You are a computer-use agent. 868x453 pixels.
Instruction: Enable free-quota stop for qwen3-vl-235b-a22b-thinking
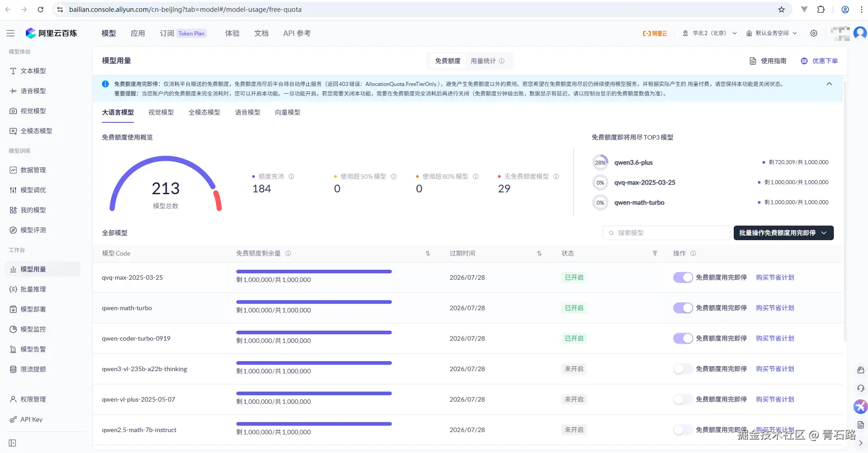pos(683,369)
